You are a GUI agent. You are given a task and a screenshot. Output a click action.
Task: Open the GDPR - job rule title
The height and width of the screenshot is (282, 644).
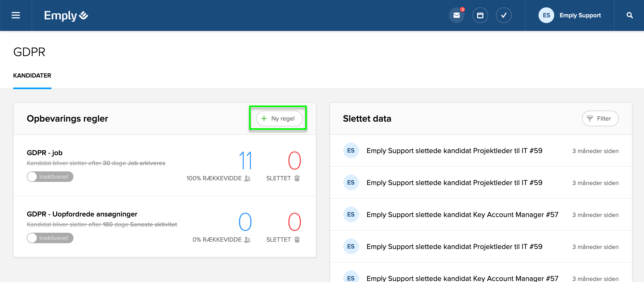[45, 153]
